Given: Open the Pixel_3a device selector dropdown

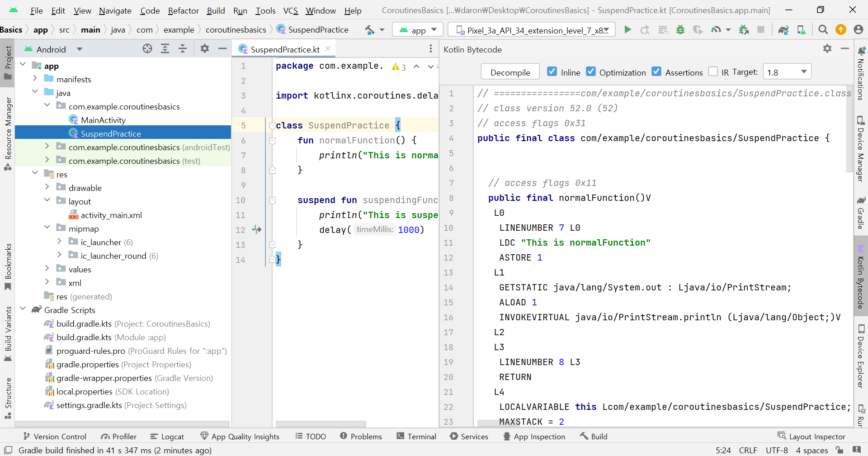Looking at the screenshot, I should click(532, 30).
